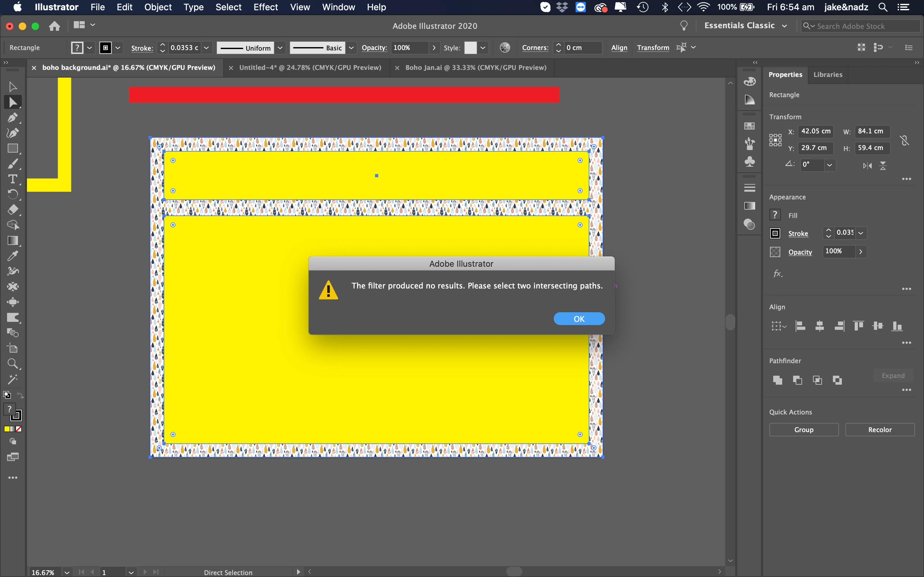Viewport: 924px width, 577px height.
Task: Open the Effect menu
Action: 265,7
